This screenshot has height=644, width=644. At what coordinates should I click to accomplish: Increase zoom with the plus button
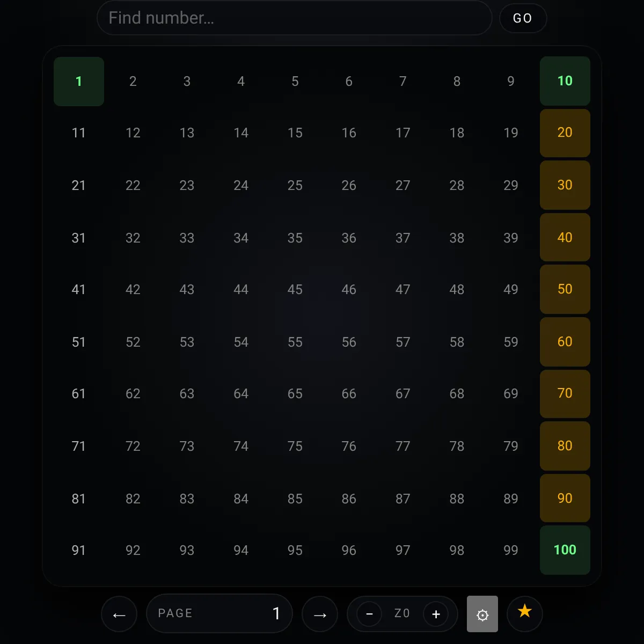point(436,614)
